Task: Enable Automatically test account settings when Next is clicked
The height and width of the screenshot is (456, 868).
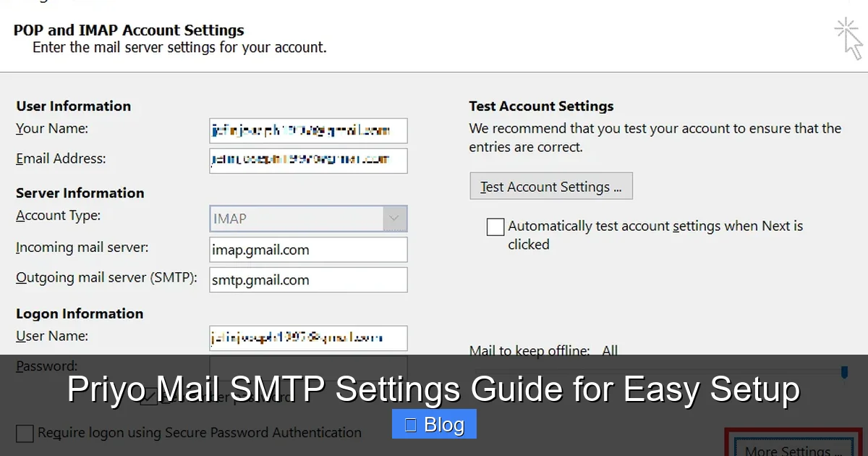Action: [x=495, y=227]
